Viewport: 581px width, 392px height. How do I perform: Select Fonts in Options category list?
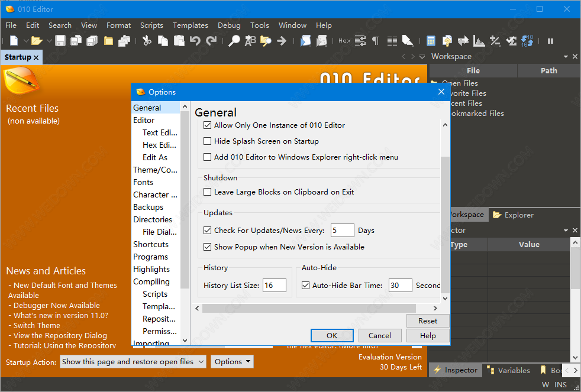tap(143, 182)
